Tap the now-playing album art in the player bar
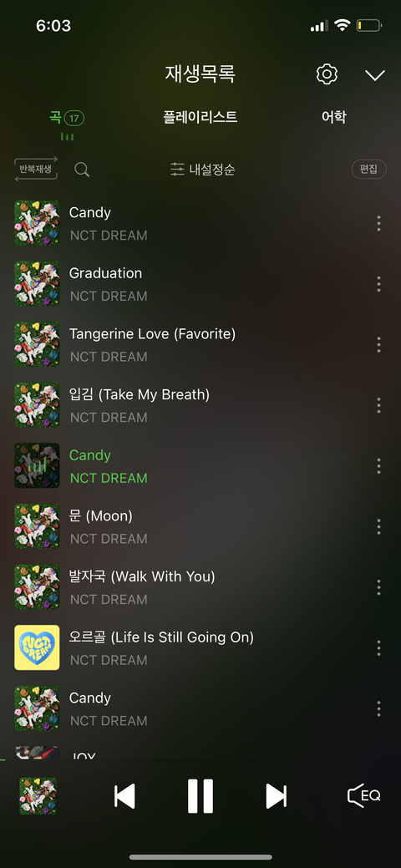401x868 pixels. coord(38,795)
